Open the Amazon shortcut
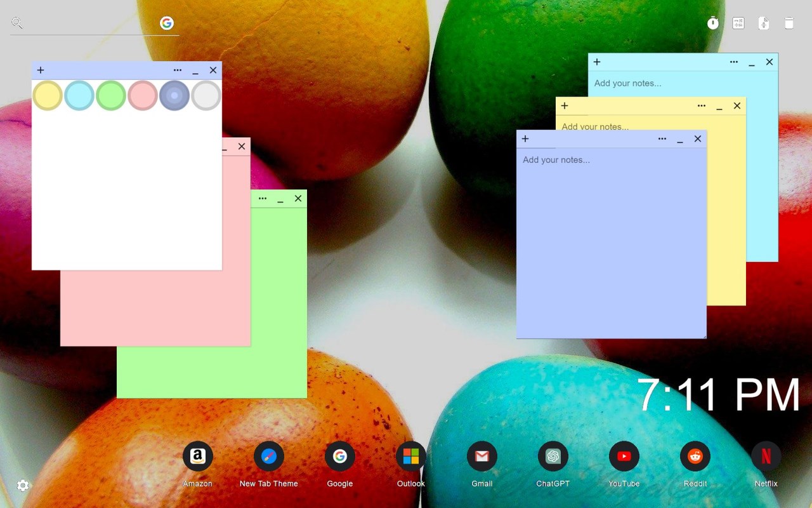 (198, 456)
